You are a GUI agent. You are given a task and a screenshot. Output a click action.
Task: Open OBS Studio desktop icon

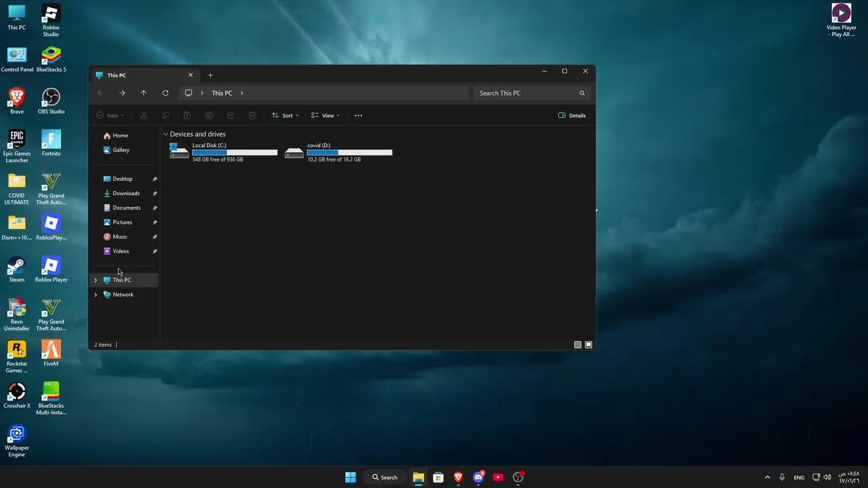[51, 102]
